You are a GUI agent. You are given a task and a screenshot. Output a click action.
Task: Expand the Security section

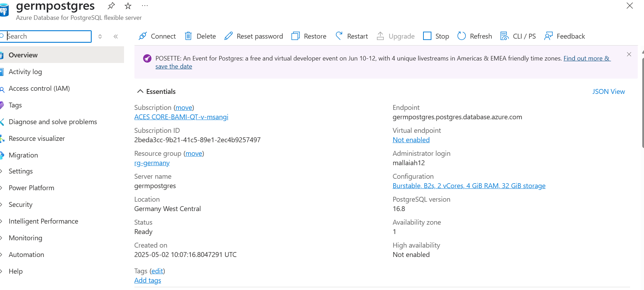[x=61, y=204]
